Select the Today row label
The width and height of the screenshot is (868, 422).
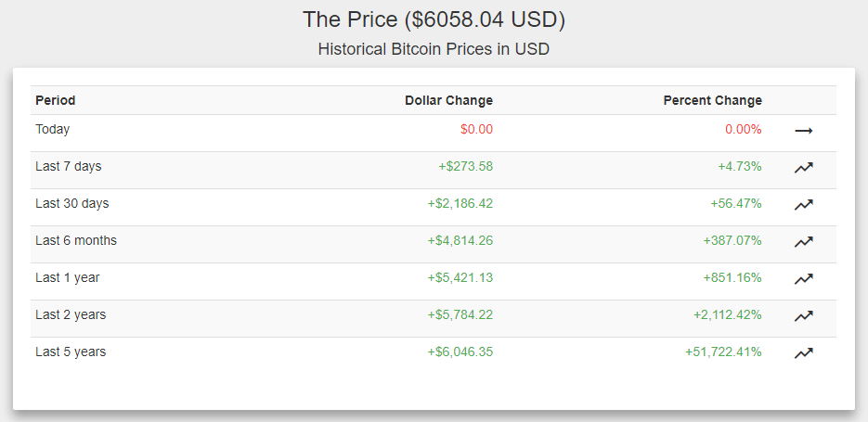pyautogui.click(x=53, y=130)
